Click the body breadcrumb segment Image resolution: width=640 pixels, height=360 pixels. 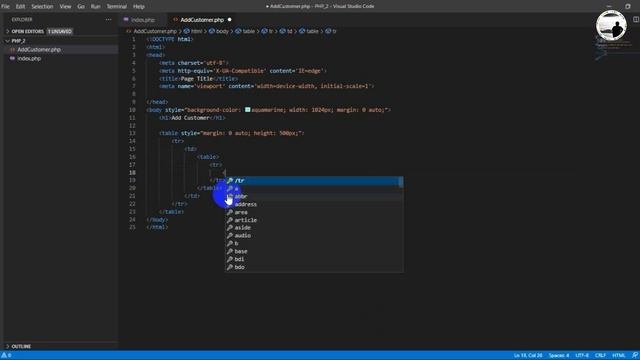point(222,31)
